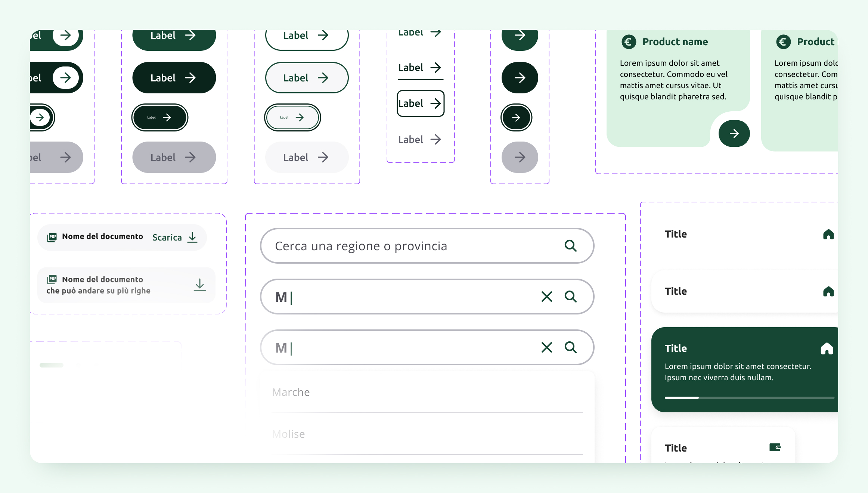
Task: Click the Cerca una regione o provincia field
Action: pyautogui.click(x=427, y=246)
